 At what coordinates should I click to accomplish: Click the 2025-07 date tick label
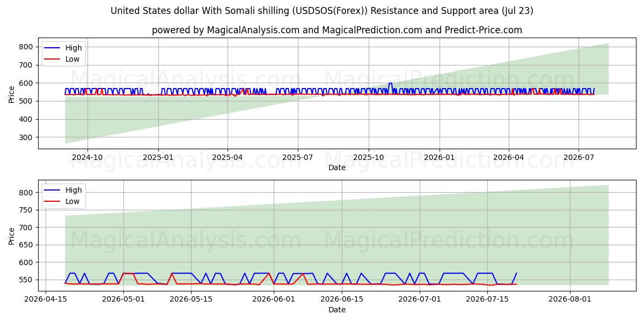tap(298, 157)
